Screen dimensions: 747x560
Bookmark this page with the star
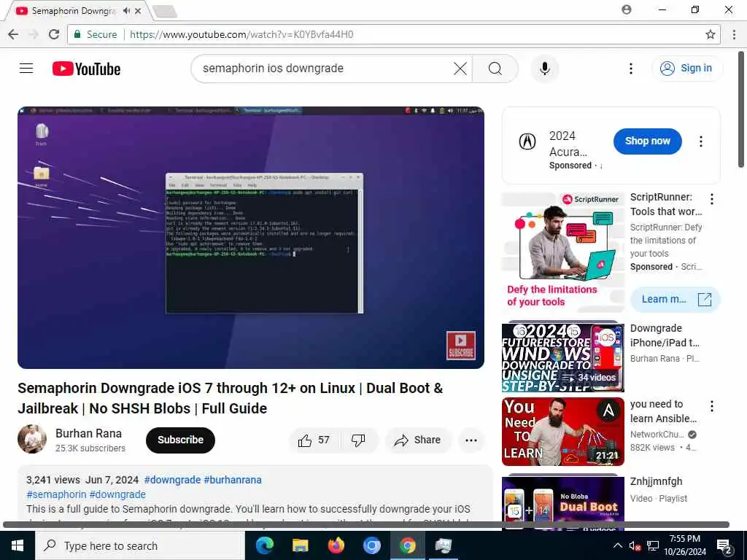click(x=711, y=34)
